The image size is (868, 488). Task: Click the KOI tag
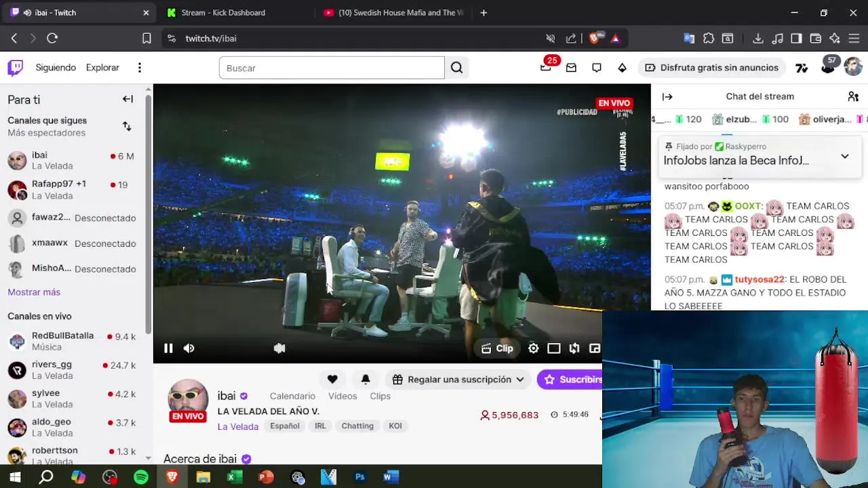click(395, 426)
